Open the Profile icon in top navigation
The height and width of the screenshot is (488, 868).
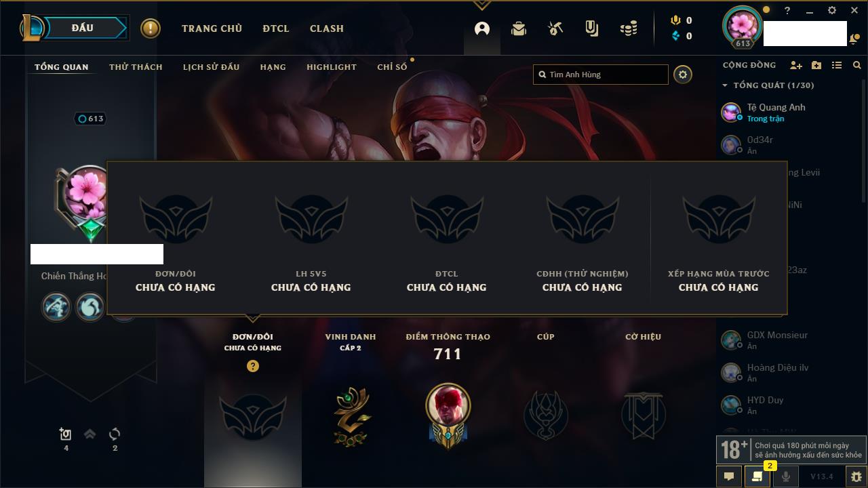click(482, 28)
